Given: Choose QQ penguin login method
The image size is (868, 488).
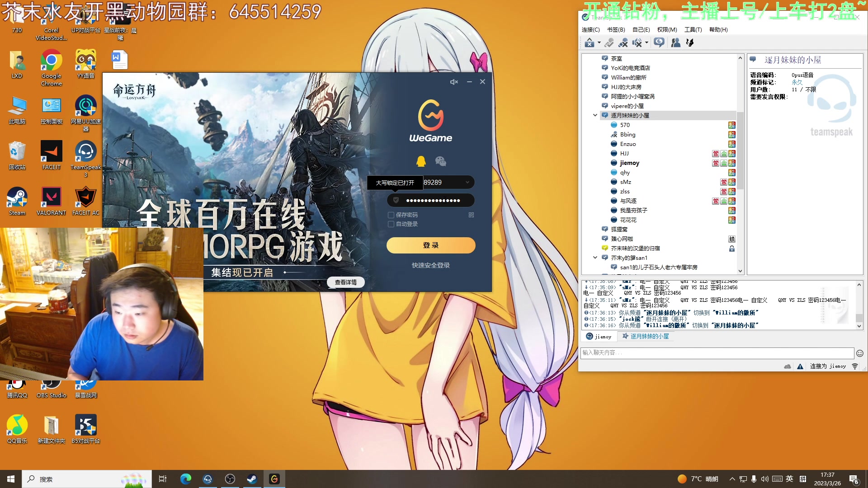Looking at the screenshot, I should click(421, 161).
